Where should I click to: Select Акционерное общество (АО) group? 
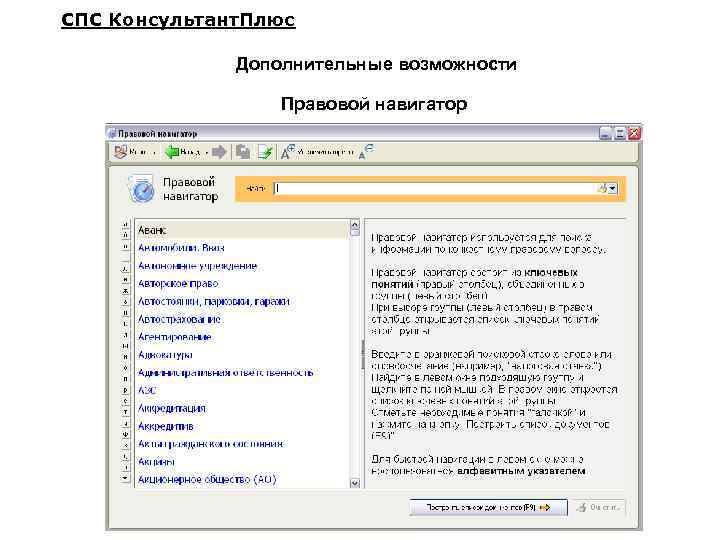tap(207, 480)
